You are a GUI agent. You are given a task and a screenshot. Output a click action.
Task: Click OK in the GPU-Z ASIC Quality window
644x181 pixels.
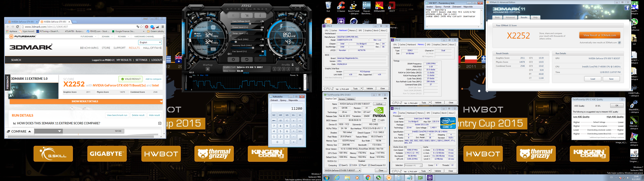pyautogui.click(x=616, y=106)
